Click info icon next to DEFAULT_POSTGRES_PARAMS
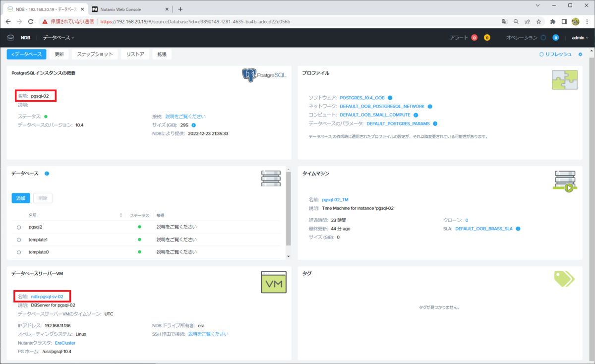 click(435, 123)
